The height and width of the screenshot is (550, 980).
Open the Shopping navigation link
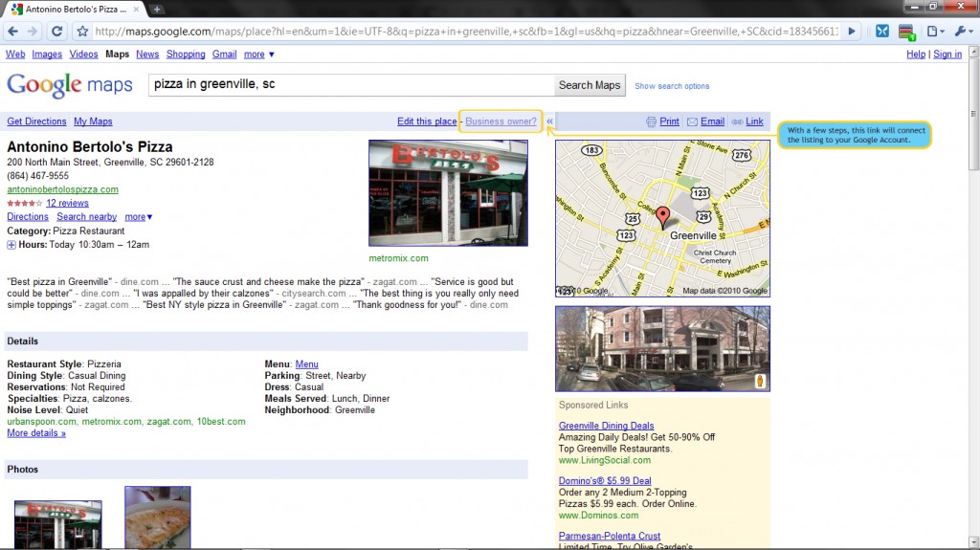click(186, 55)
